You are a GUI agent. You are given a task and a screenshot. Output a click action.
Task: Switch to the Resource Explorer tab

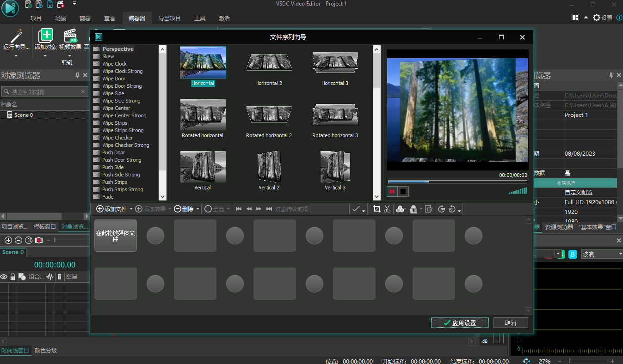(x=559, y=227)
